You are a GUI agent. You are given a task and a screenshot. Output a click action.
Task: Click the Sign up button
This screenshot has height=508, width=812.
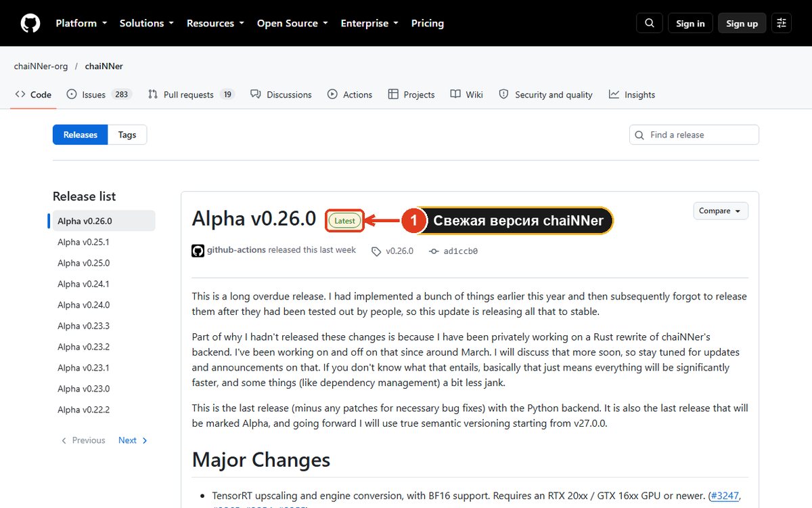742,23
